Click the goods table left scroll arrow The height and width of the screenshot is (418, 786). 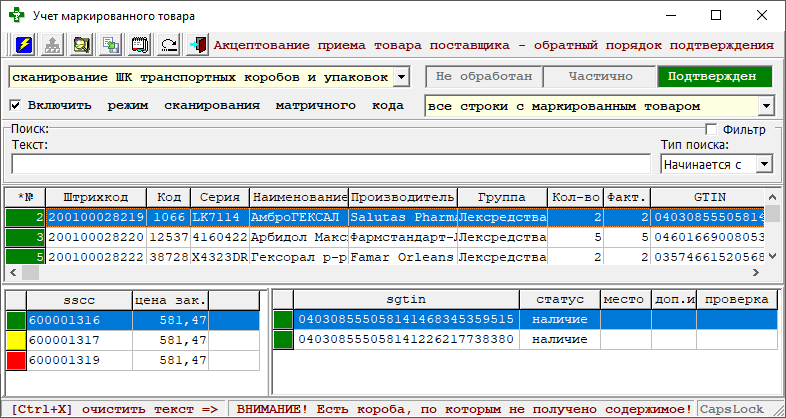[x=13, y=273]
